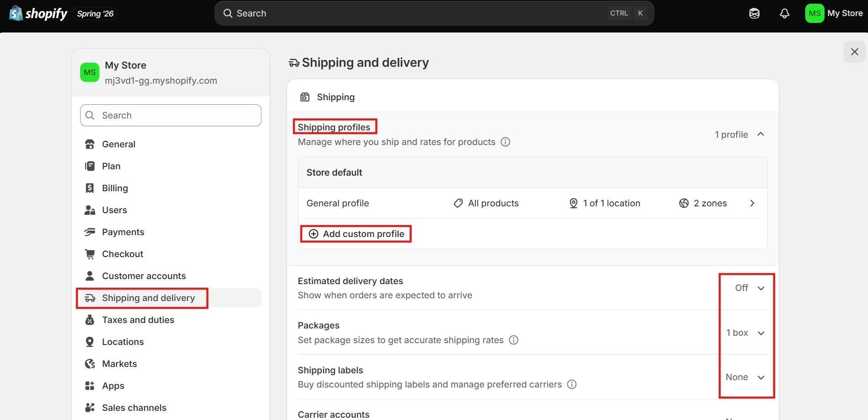Expand Packages 1 box dropdown
The image size is (868, 420).
pyautogui.click(x=745, y=333)
